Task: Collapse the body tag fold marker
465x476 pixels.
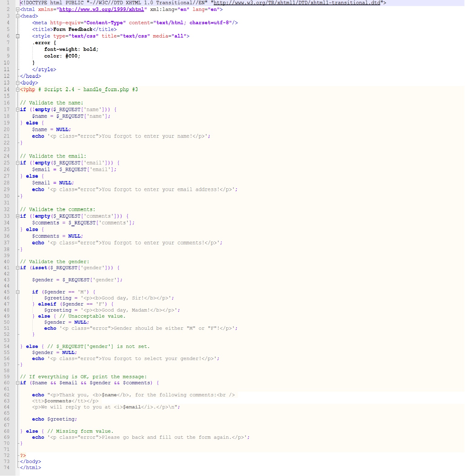Action: 18,83
